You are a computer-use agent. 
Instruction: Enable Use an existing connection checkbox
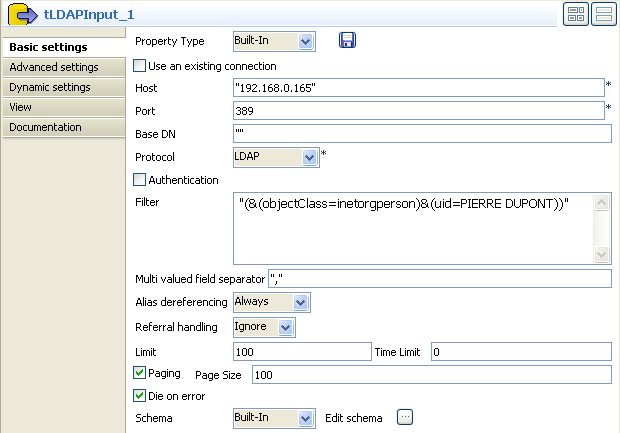pyautogui.click(x=140, y=66)
